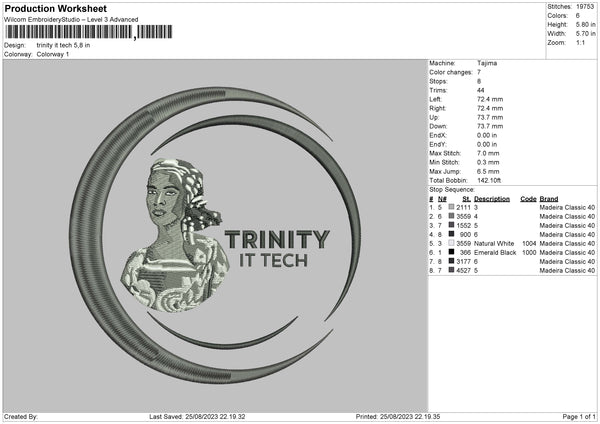Screen dimensions: 600x424
Task: Click the Natural White color swatch
Action: pos(452,243)
